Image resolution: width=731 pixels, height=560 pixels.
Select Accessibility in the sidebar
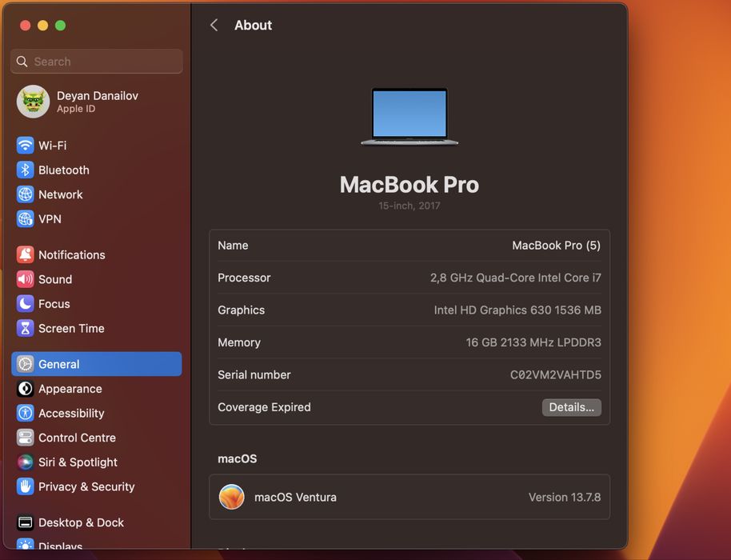(71, 413)
